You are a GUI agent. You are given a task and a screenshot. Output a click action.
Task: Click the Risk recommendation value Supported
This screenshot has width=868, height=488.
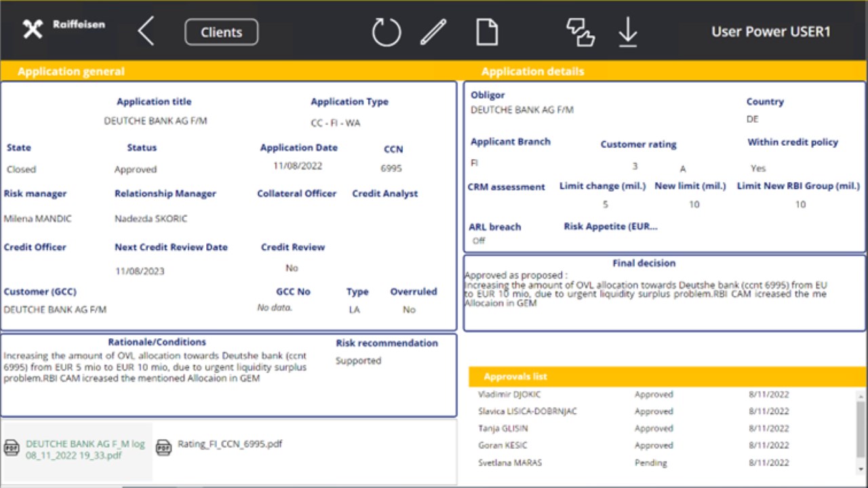[x=358, y=361]
